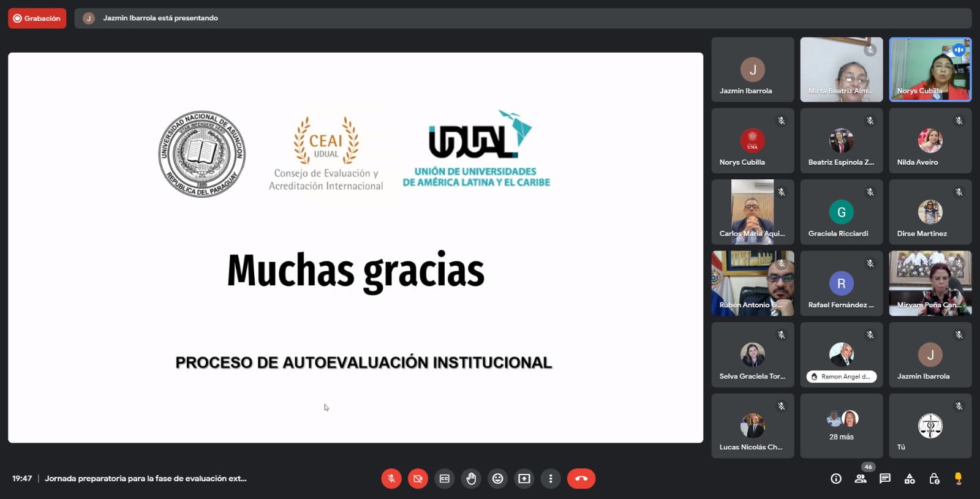The height and width of the screenshot is (499, 980).
Task: Select Miryam Peña video tile
Action: click(x=930, y=283)
